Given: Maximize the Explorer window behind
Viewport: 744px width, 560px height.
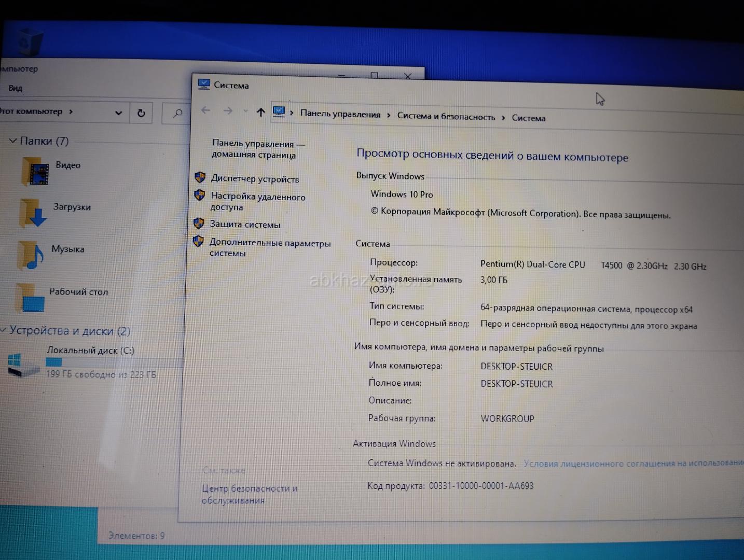Looking at the screenshot, I should click(x=374, y=76).
